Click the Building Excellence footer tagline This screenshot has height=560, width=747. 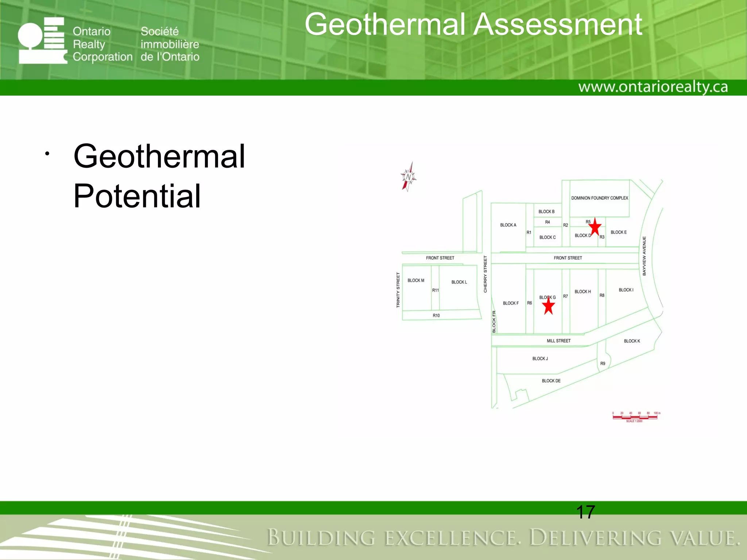pyautogui.click(x=503, y=538)
